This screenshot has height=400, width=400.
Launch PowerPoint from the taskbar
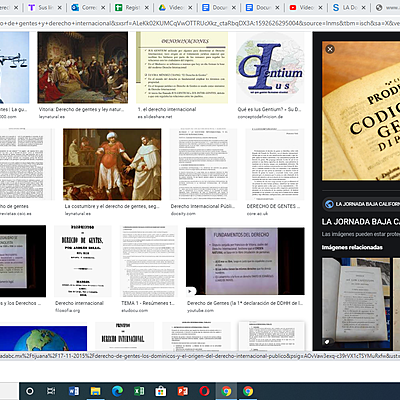pyautogui.click(x=183, y=391)
